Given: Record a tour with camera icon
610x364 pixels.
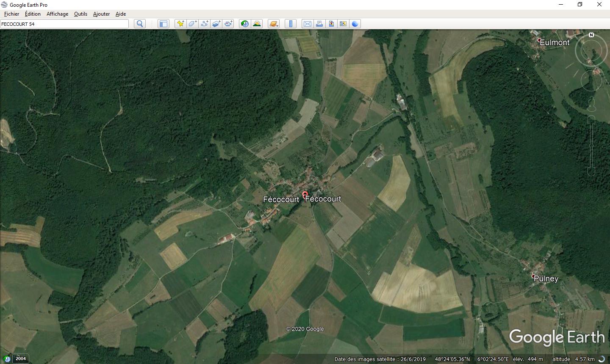Looking at the screenshot, I should tap(228, 24).
